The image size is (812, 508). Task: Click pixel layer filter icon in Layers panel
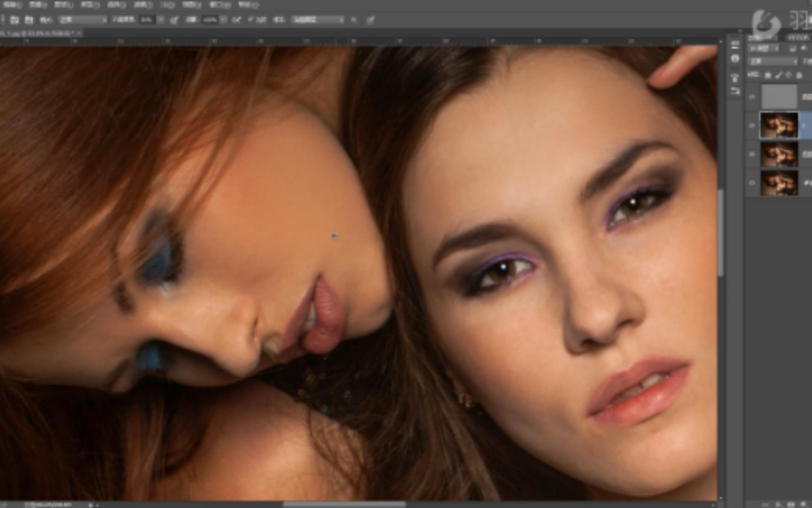pos(793,48)
